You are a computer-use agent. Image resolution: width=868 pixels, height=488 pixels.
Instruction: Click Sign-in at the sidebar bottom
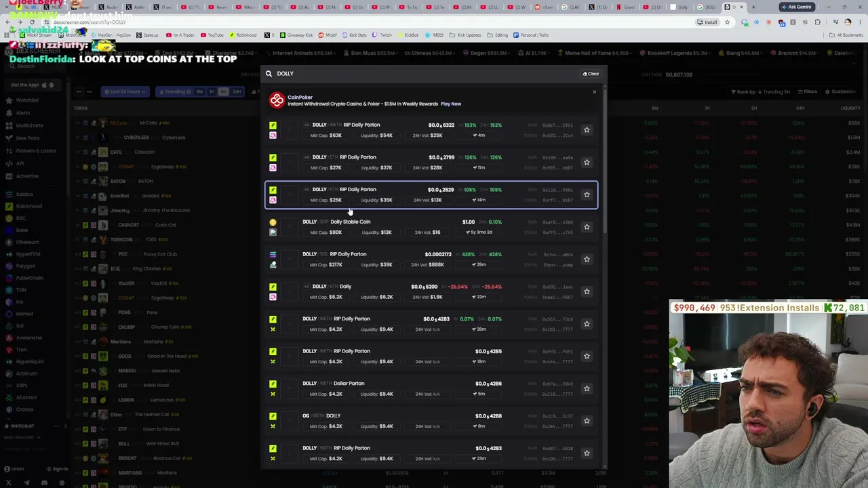click(x=57, y=469)
